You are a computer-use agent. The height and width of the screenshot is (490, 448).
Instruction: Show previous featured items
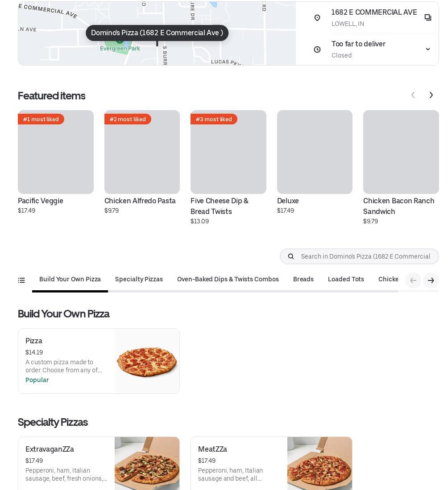[x=413, y=95]
